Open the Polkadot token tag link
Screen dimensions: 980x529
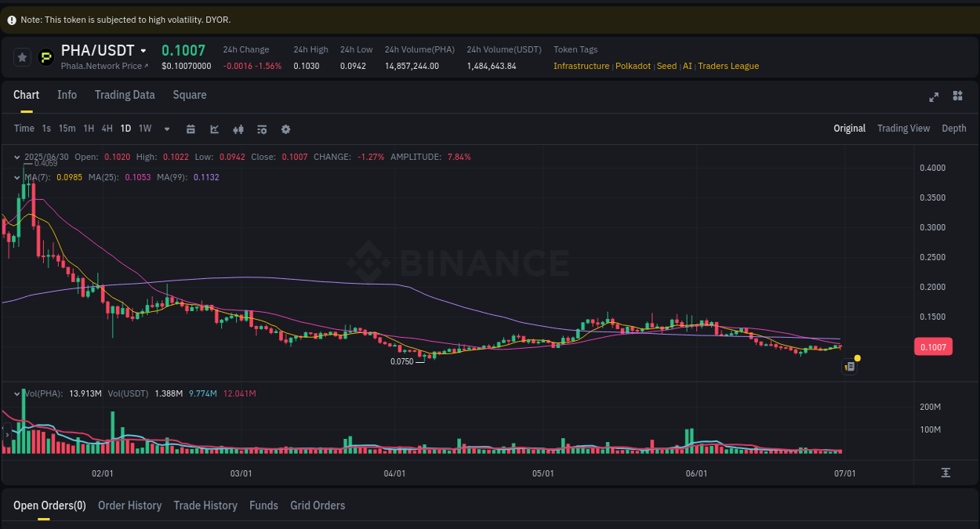[x=633, y=66]
